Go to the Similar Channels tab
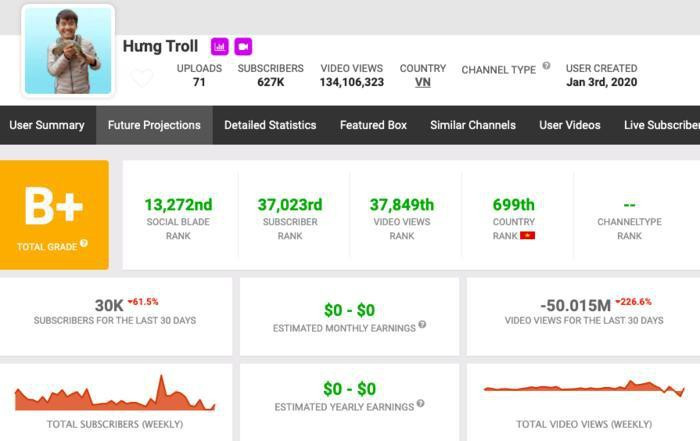The height and width of the screenshot is (441, 700). [x=473, y=125]
